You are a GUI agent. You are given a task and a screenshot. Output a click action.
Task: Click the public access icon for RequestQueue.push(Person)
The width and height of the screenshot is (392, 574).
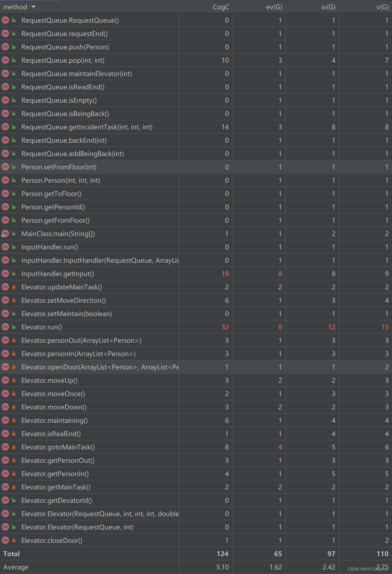point(14,47)
